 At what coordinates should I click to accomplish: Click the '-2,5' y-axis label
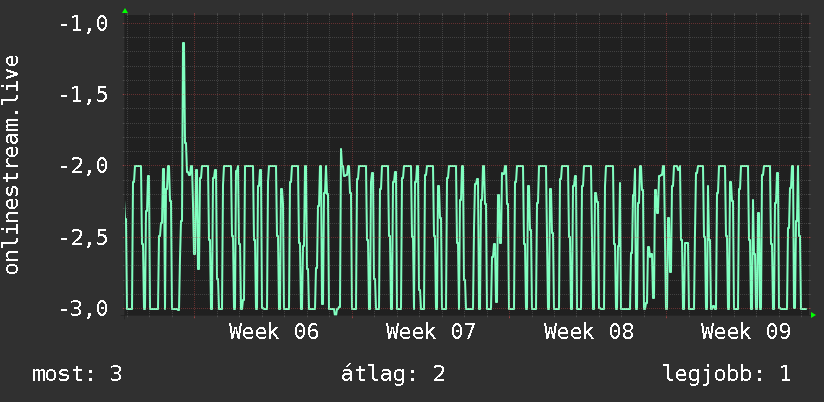[x=84, y=238]
